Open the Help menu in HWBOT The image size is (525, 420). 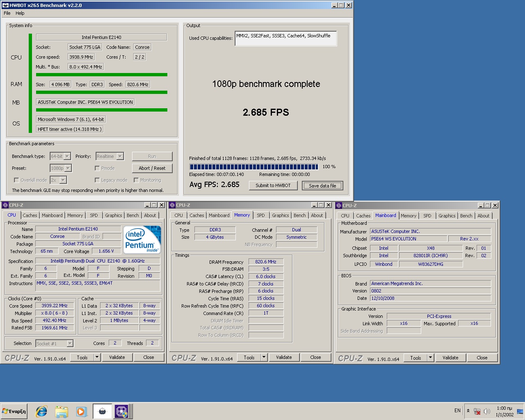(x=20, y=13)
